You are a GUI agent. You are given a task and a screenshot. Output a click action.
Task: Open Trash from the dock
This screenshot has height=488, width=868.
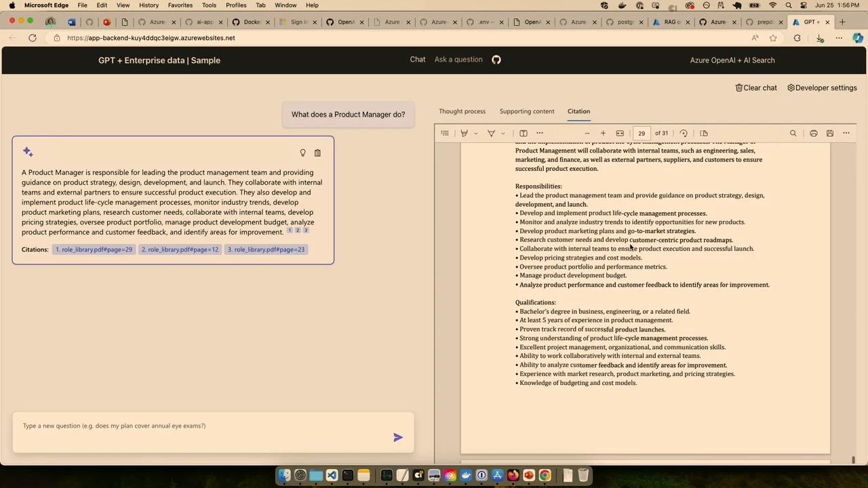(583, 475)
